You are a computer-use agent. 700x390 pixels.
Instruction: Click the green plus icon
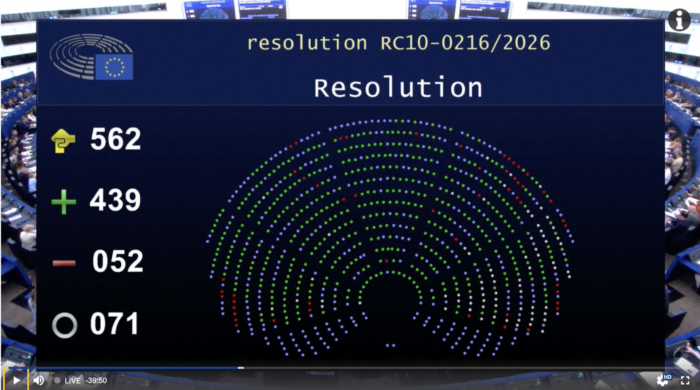[x=63, y=202]
